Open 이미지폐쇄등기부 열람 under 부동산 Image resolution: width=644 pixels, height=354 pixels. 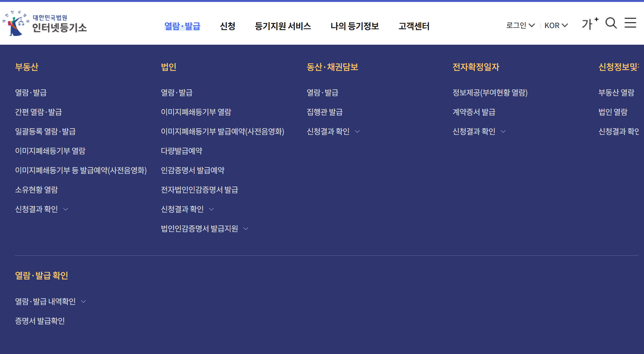point(50,151)
